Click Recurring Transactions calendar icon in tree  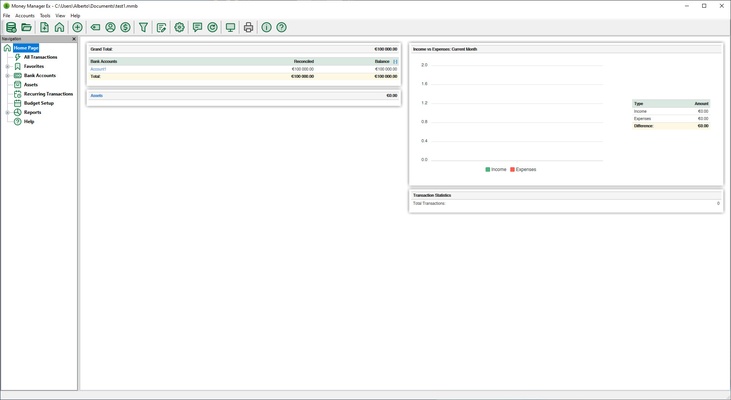coord(18,94)
